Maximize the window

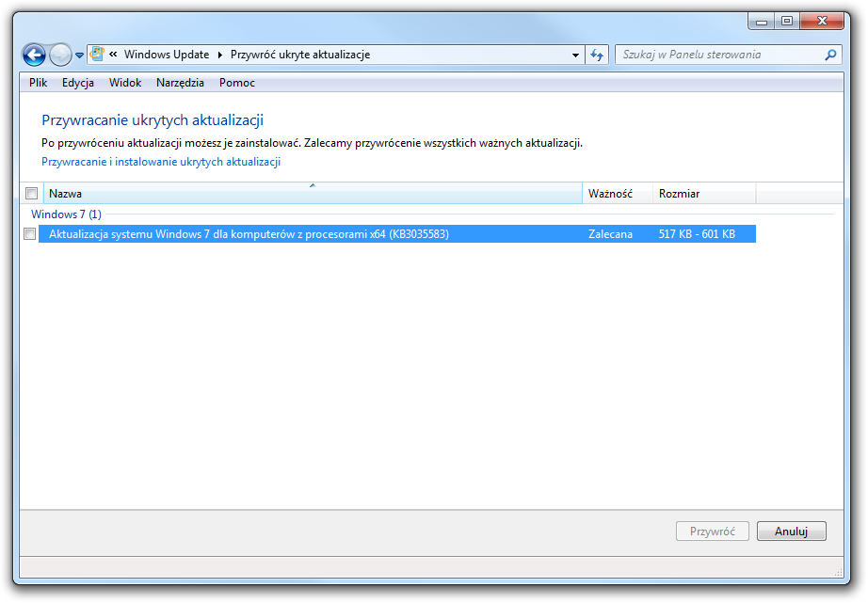click(787, 22)
